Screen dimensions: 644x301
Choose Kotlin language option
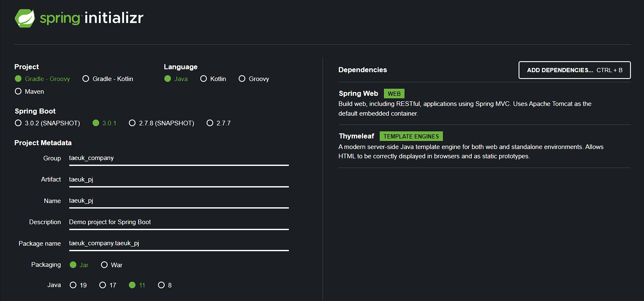[x=213, y=79]
